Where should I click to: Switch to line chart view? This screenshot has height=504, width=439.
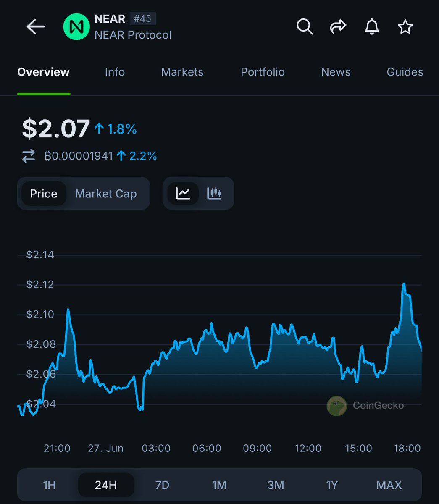point(183,194)
